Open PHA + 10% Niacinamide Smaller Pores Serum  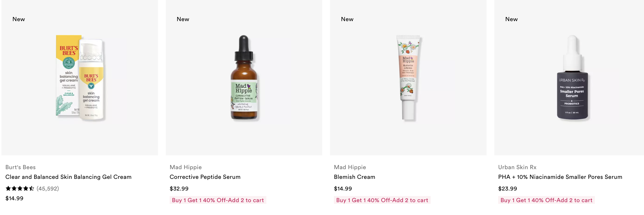tap(560, 177)
